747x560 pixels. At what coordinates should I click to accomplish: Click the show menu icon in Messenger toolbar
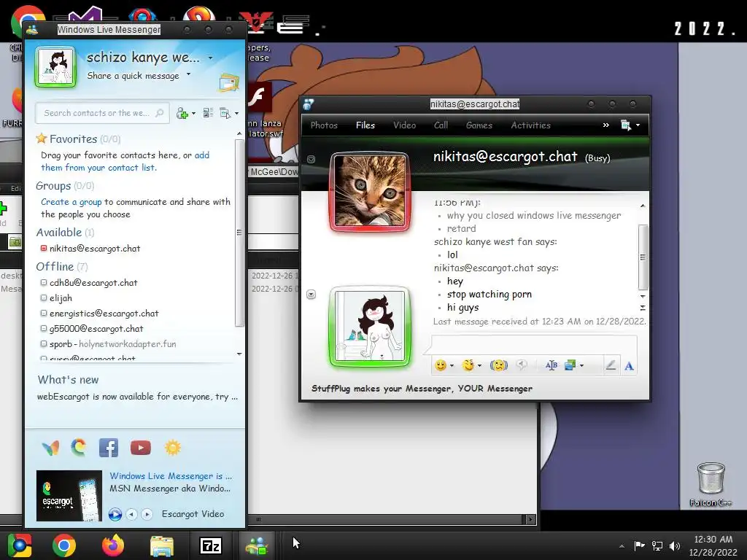(225, 113)
